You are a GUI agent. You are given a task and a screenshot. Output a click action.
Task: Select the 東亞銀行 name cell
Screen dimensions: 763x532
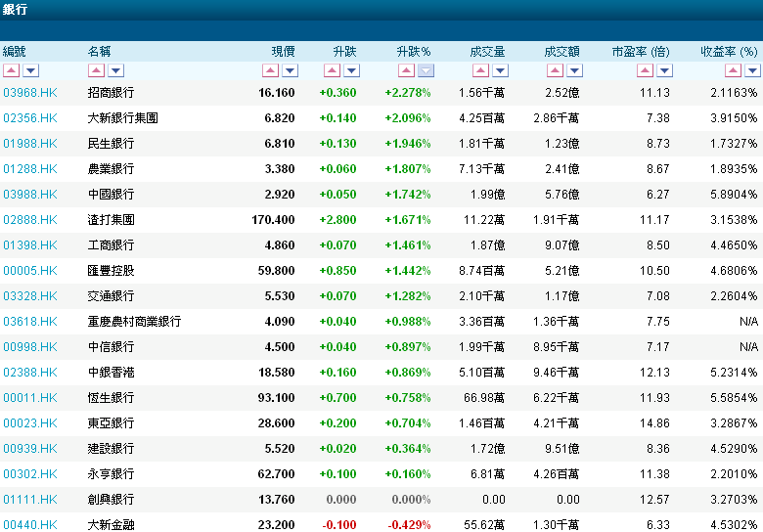pyautogui.click(x=111, y=423)
